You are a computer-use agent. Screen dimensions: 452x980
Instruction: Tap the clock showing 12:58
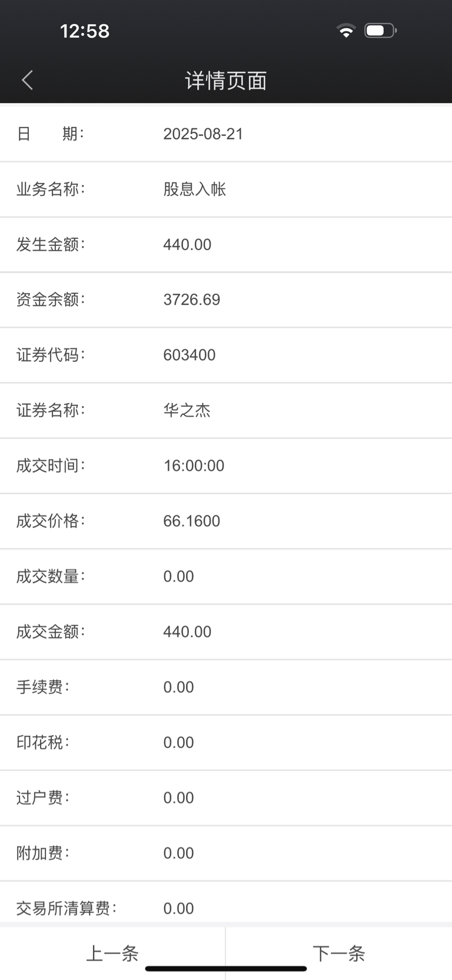[x=85, y=31]
